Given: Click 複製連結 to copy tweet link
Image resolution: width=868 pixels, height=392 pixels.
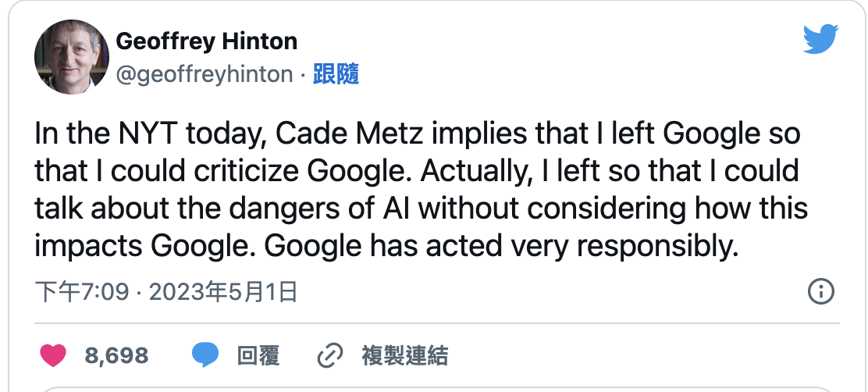Looking at the screenshot, I should coord(404,356).
